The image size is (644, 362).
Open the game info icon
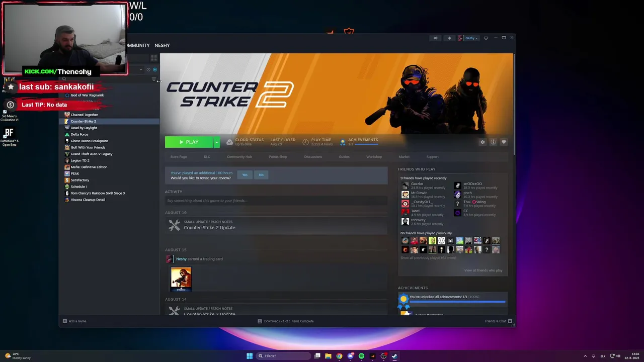coord(493,142)
